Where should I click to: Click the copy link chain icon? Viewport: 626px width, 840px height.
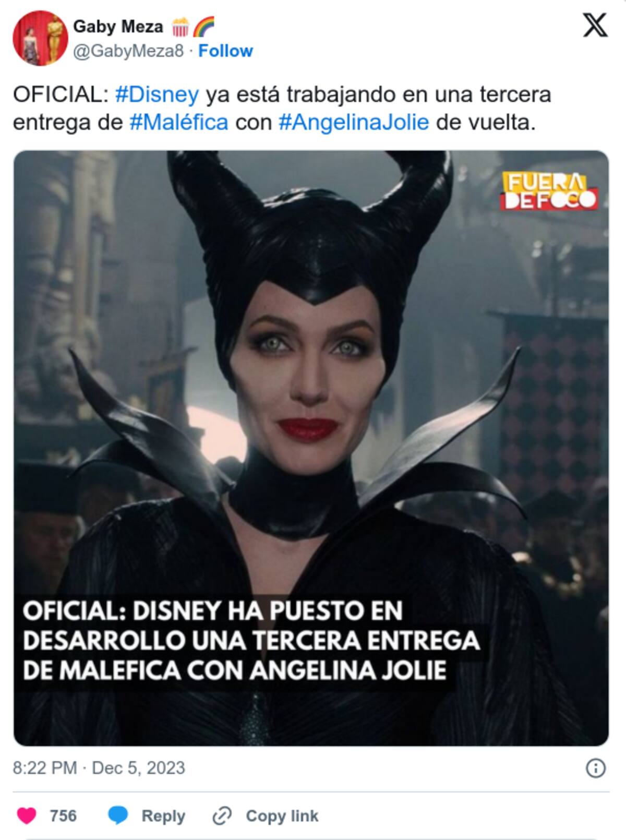click(x=222, y=815)
